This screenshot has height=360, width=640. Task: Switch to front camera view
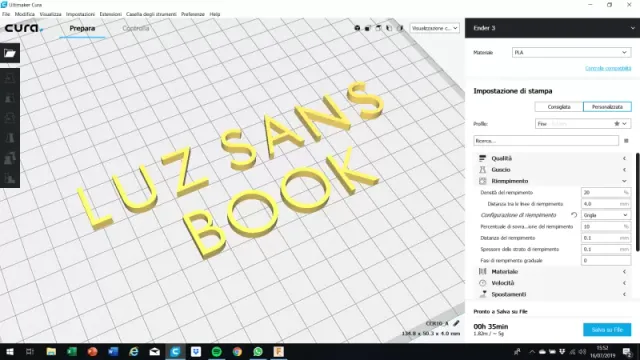(x=368, y=28)
